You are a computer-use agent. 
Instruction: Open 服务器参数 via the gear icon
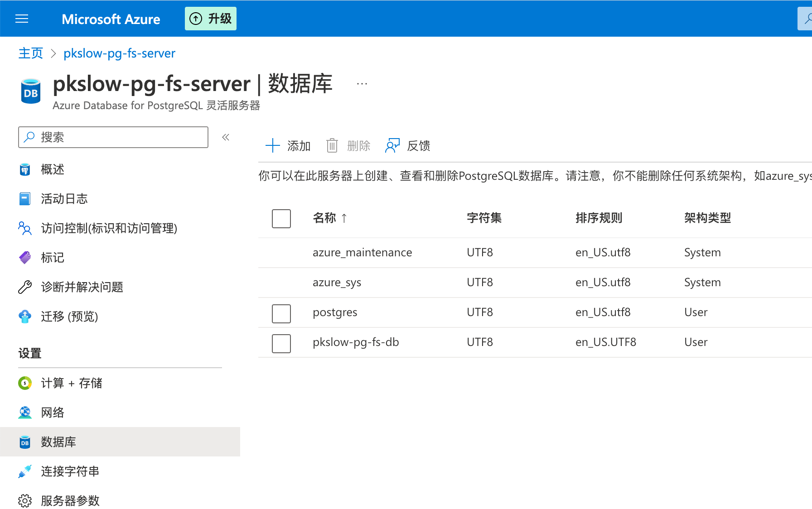point(24,500)
